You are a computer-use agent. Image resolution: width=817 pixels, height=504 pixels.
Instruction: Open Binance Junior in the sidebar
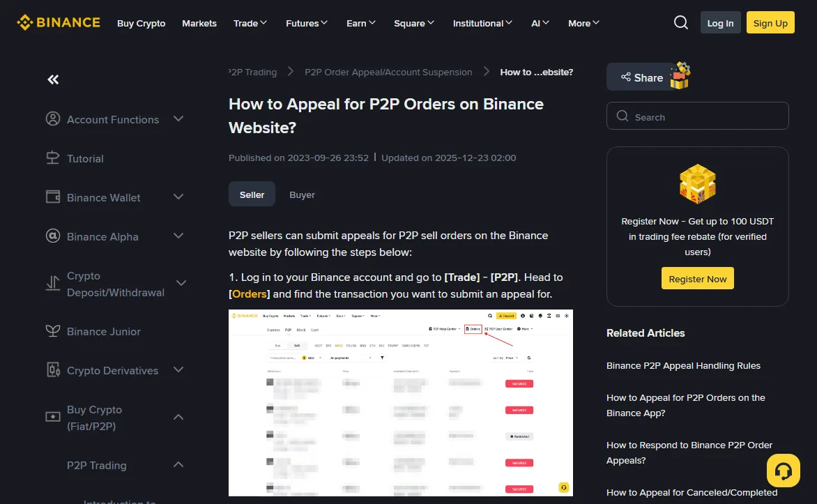point(104,331)
